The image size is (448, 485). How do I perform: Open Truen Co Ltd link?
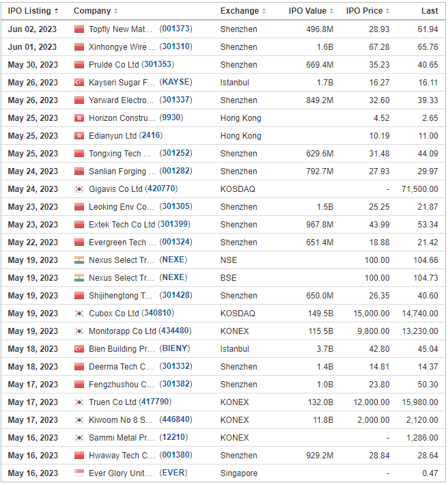click(x=113, y=402)
